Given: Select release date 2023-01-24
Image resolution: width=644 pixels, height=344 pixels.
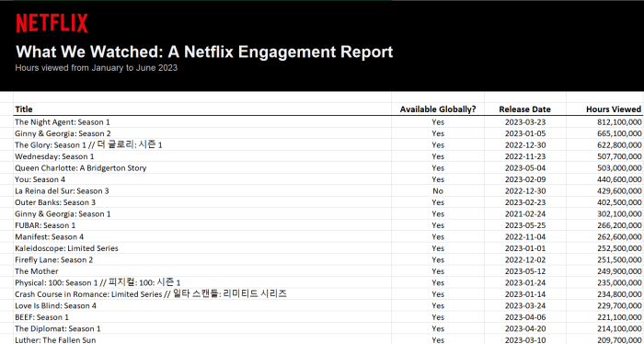Looking at the screenshot, I should tap(525, 283).
